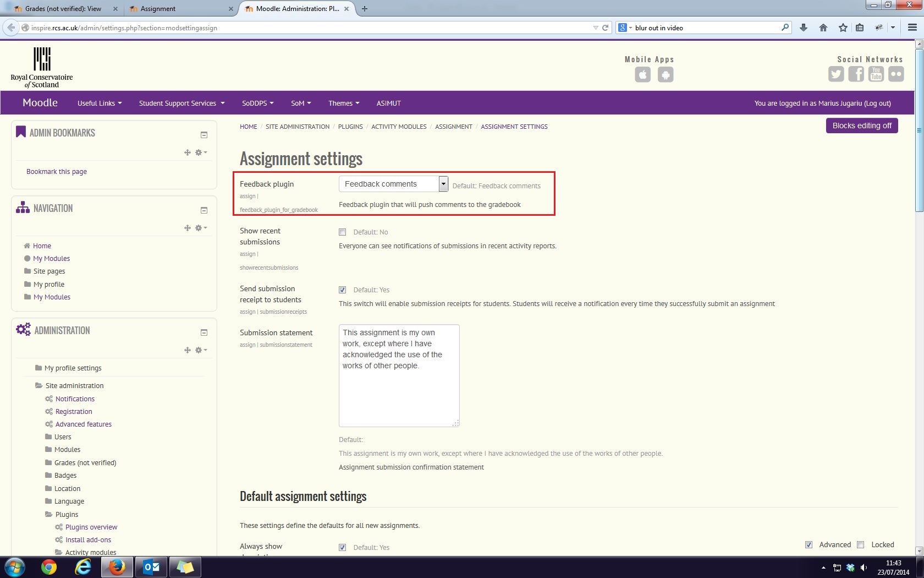This screenshot has height=578, width=924.
Task: Collapse the Admin Bookmarks block
Action: (x=204, y=135)
